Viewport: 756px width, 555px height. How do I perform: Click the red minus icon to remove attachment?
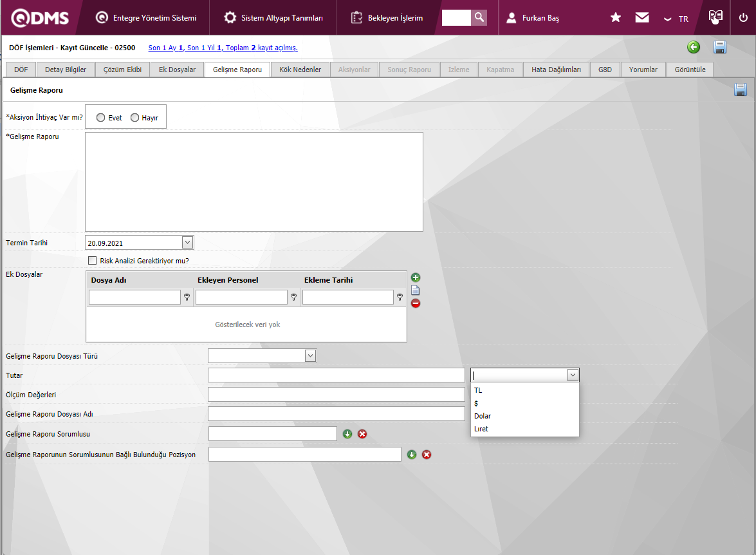tap(416, 303)
